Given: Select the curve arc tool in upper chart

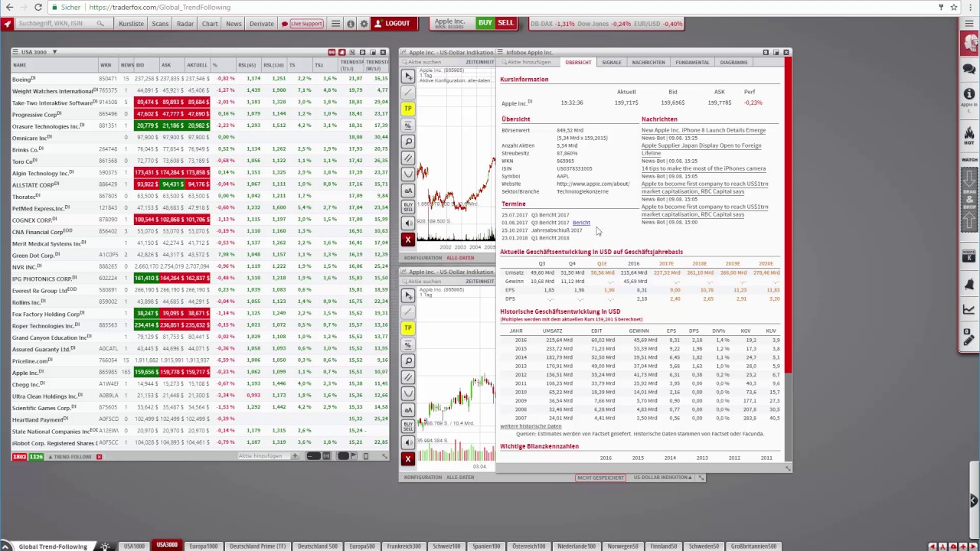Looking at the screenshot, I should coord(408,174).
